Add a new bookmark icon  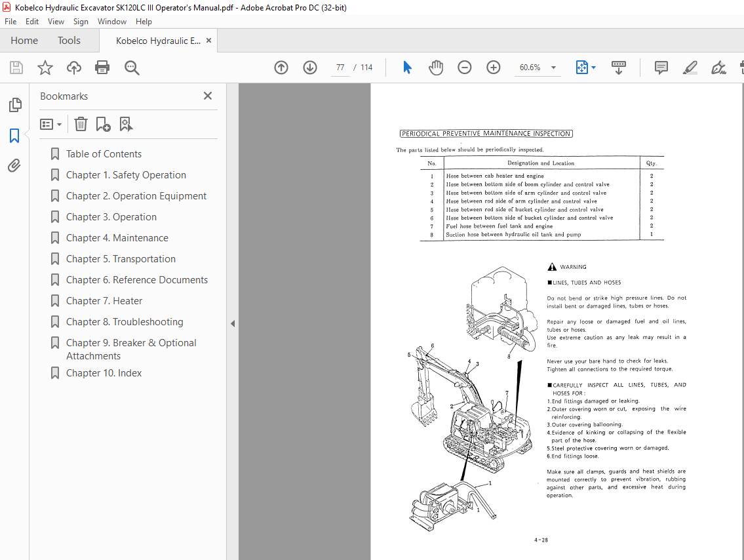103,125
